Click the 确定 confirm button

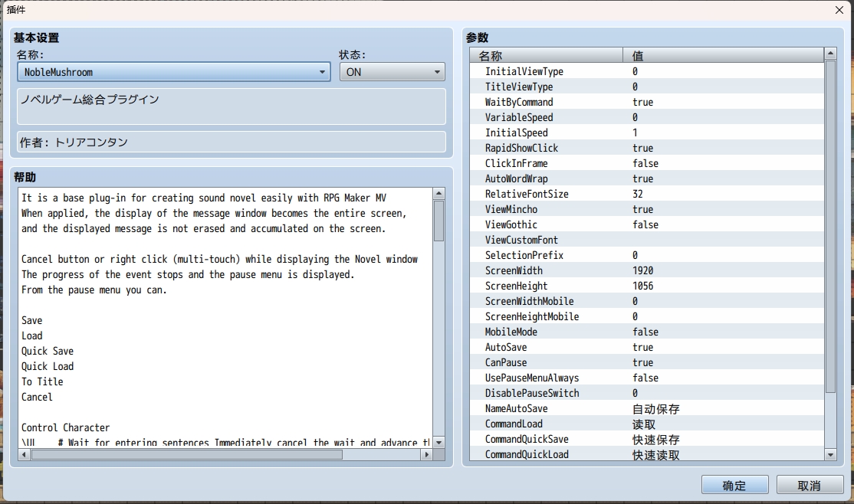[x=734, y=485]
